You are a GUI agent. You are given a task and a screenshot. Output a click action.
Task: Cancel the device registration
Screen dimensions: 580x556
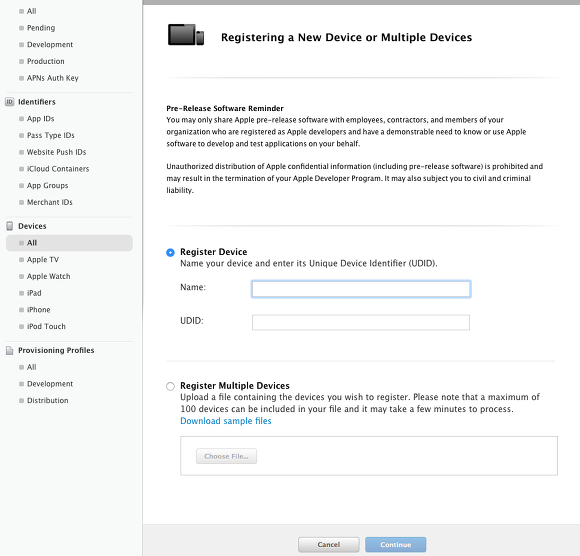coord(328,545)
